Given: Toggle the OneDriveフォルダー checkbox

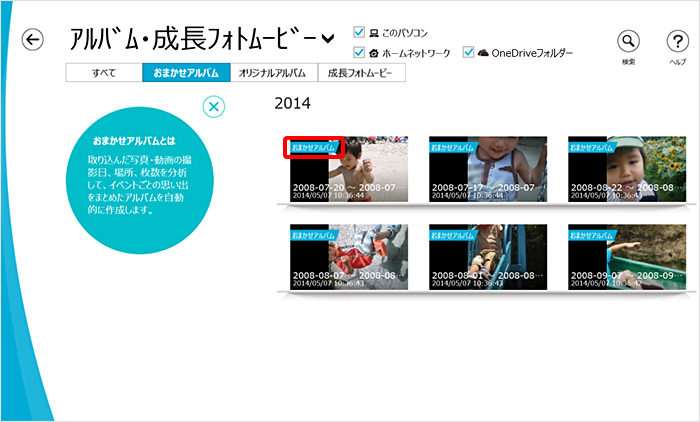Looking at the screenshot, I should [x=468, y=52].
